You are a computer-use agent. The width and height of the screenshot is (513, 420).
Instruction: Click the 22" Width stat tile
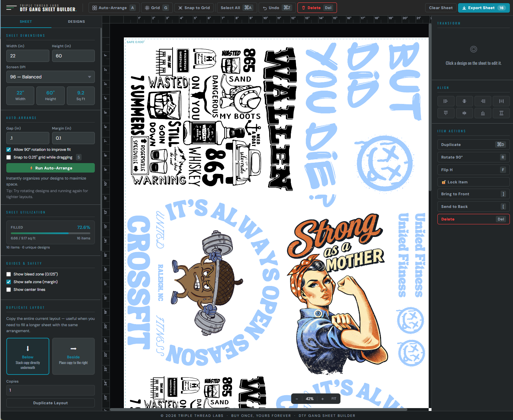[20, 96]
